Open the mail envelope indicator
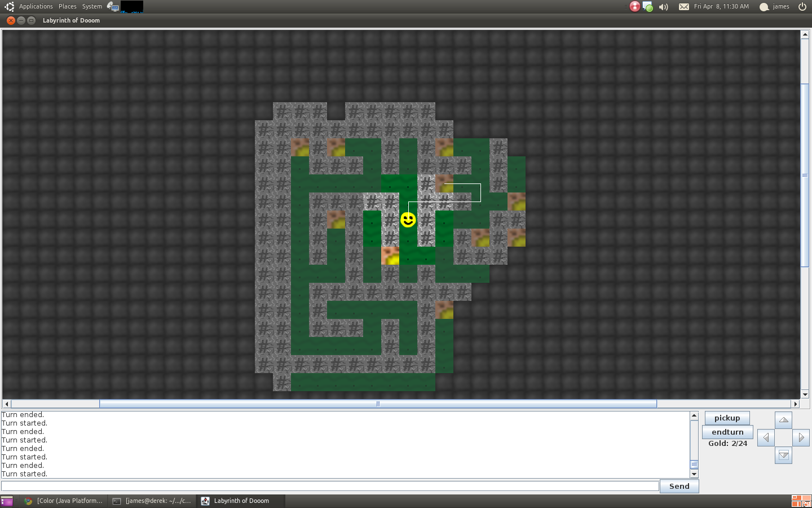 pos(683,7)
